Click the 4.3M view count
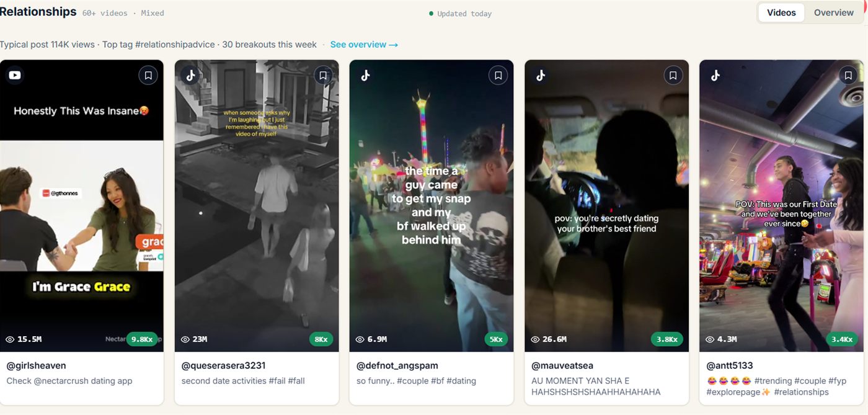868x415 pixels. click(x=727, y=339)
